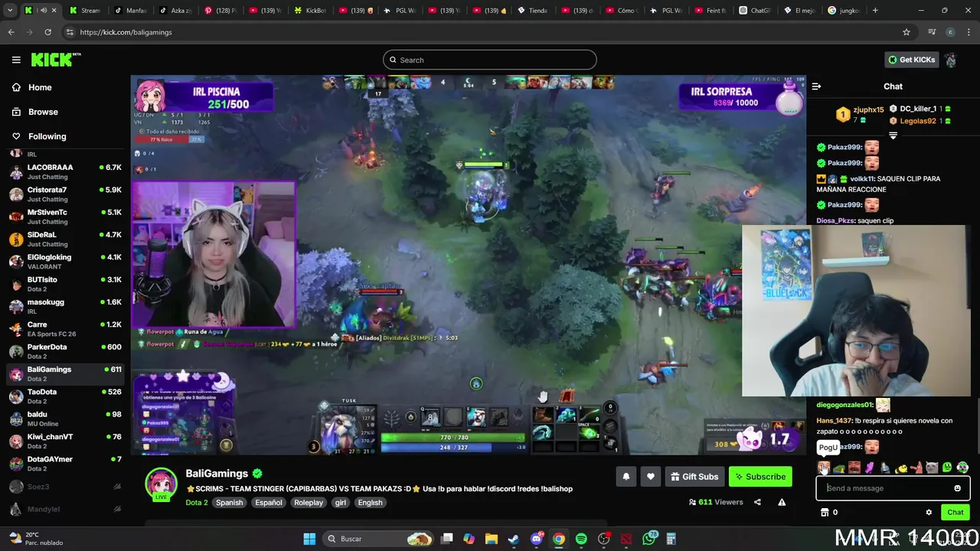Go to Home in sidebar
Image resolution: width=980 pixels, height=551 pixels.
(31, 87)
